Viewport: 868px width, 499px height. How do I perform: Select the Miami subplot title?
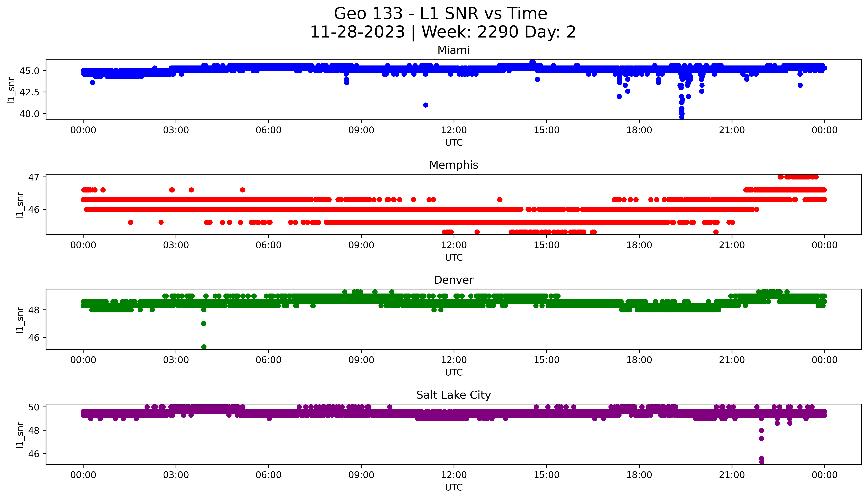[453, 50]
